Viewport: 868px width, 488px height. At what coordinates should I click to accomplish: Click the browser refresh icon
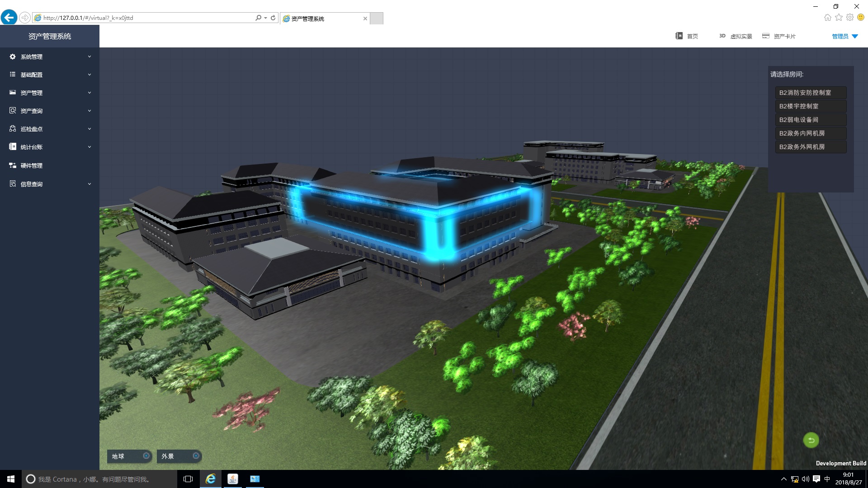[x=273, y=18]
